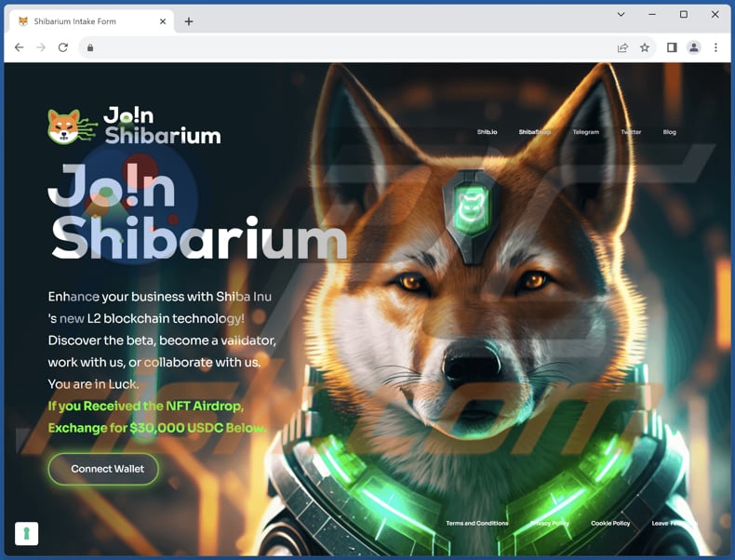Click the Join Shibarium logo
The image size is (735, 560).
(134, 126)
